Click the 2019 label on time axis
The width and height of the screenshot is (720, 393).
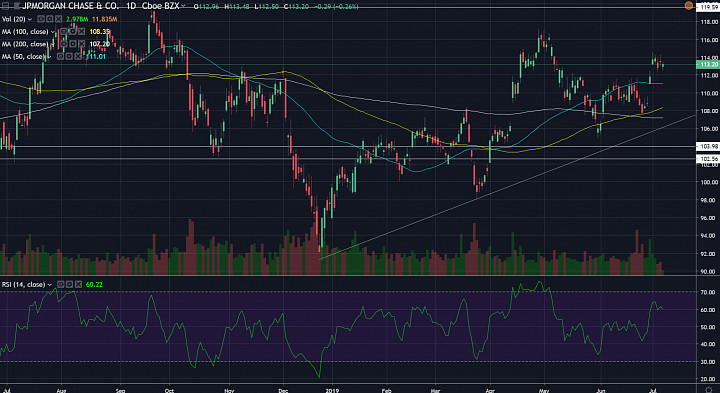click(332, 390)
